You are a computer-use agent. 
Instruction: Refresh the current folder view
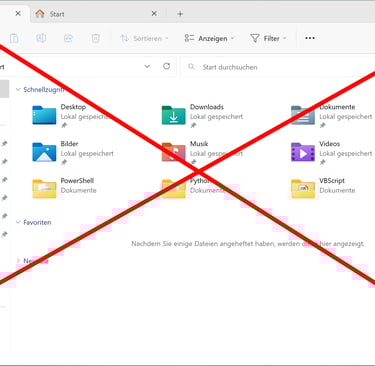click(166, 66)
